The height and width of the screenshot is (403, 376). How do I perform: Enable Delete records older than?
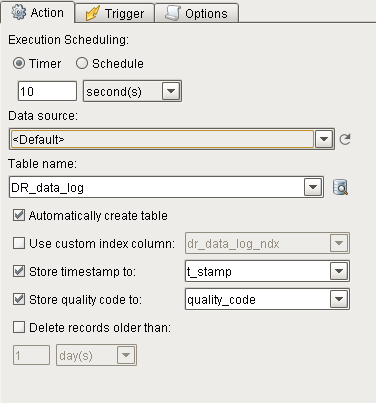[19, 327]
